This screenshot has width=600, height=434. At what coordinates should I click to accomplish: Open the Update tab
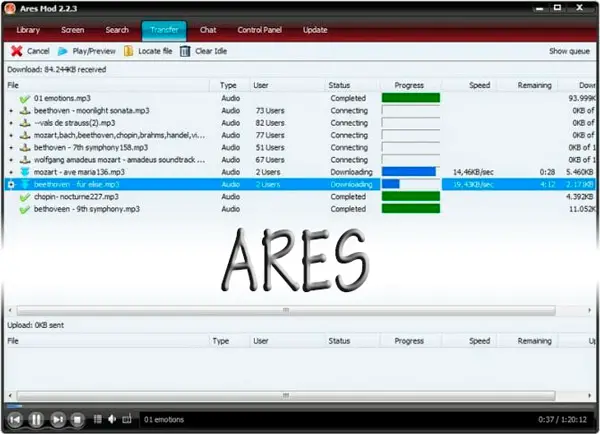[315, 30]
